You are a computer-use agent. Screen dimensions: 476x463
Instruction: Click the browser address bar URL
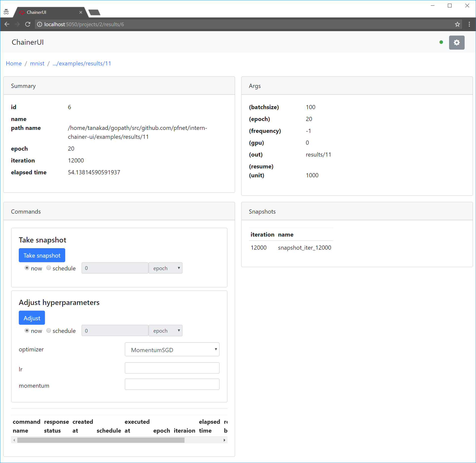tap(84, 24)
